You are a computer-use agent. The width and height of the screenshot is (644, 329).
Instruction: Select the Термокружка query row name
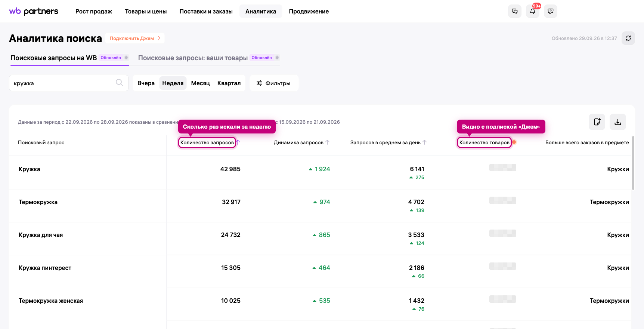(38, 202)
